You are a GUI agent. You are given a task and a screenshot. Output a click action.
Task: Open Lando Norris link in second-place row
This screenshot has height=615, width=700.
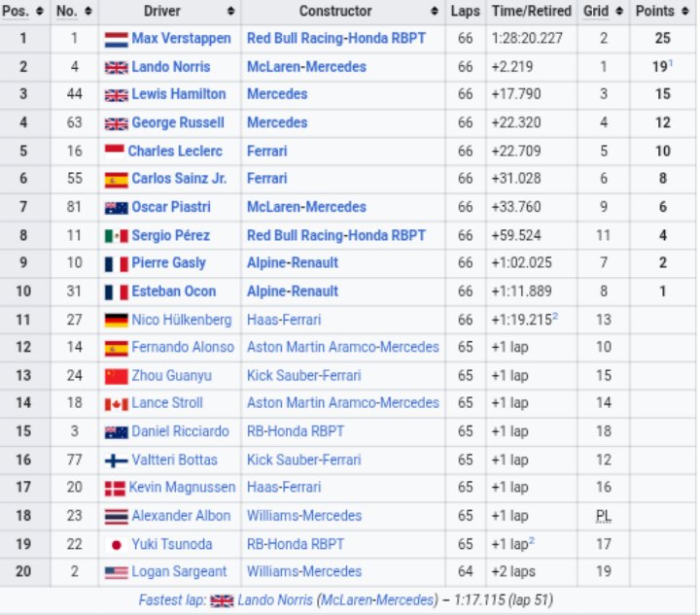coord(171,67)
